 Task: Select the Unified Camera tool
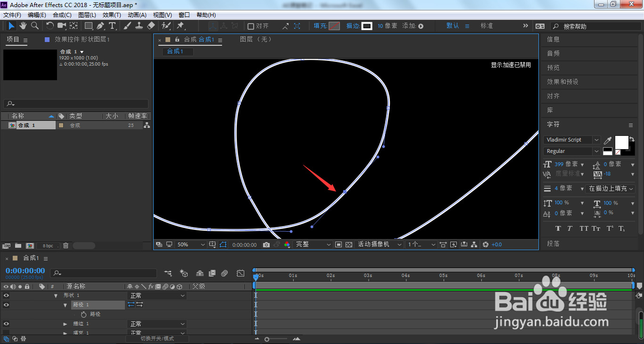(62, 26)
